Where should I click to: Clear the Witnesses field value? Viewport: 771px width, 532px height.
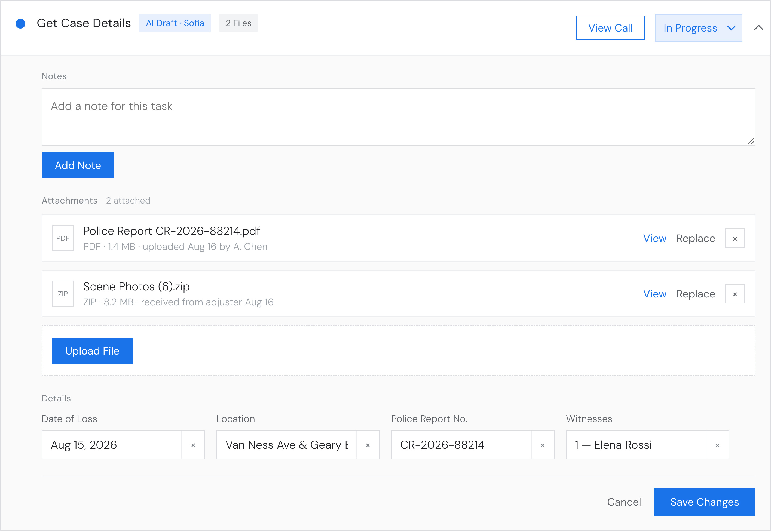[717, 445]
